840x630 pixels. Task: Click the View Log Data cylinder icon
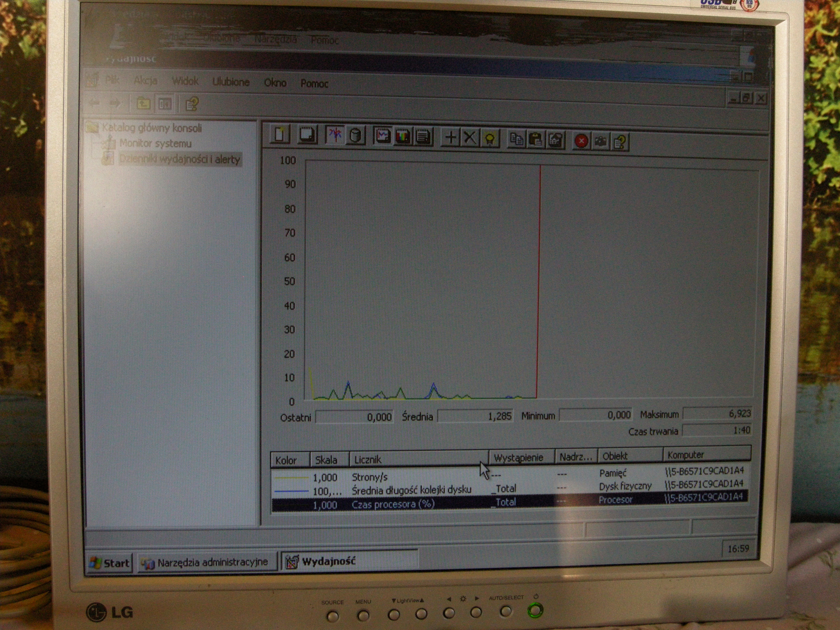[x=355, y=136]
